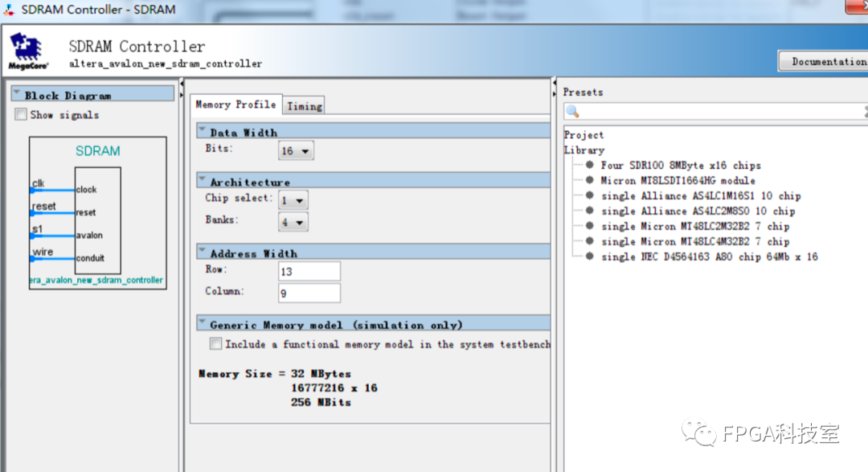Check Include a functional memory model
Image resolution: width=868 pixels, height=472 pixels.
point(216,344)
